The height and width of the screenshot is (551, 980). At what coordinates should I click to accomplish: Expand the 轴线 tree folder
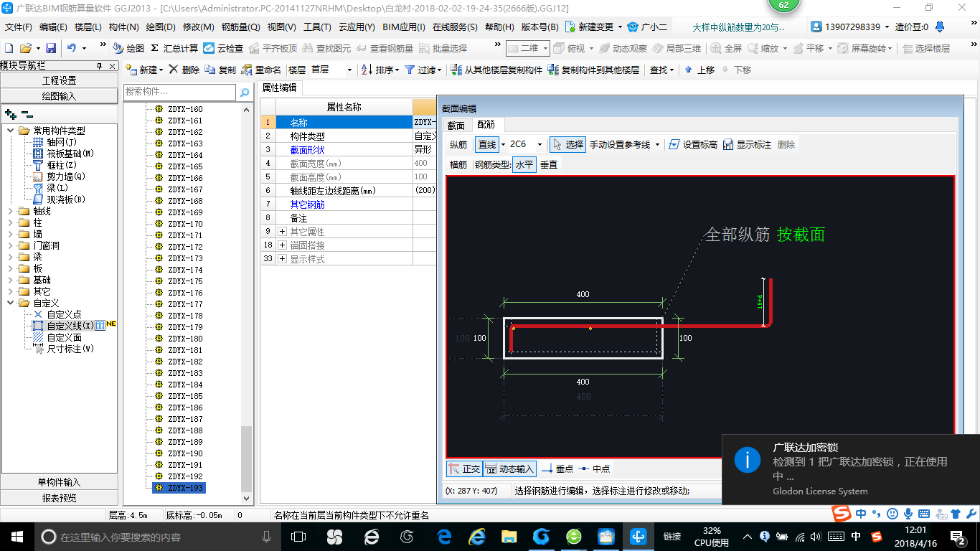point(11,211)
